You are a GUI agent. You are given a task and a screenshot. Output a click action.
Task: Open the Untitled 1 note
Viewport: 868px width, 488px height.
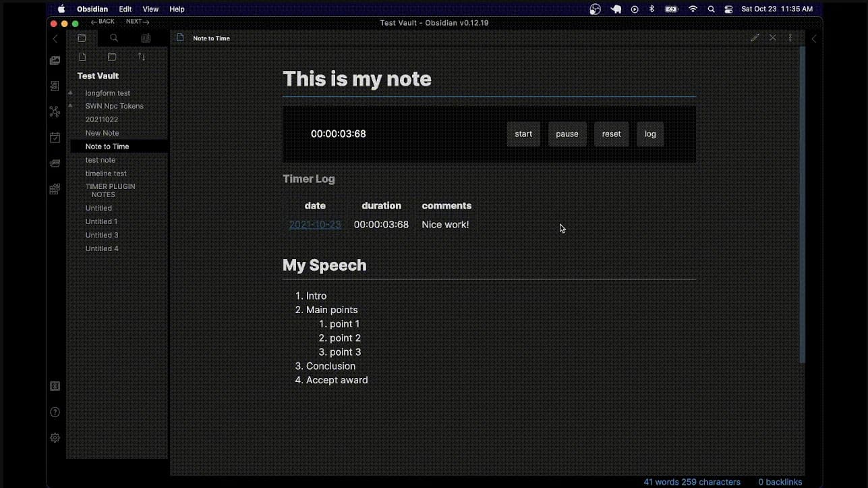pyautogui.click(x=101, y=221)
